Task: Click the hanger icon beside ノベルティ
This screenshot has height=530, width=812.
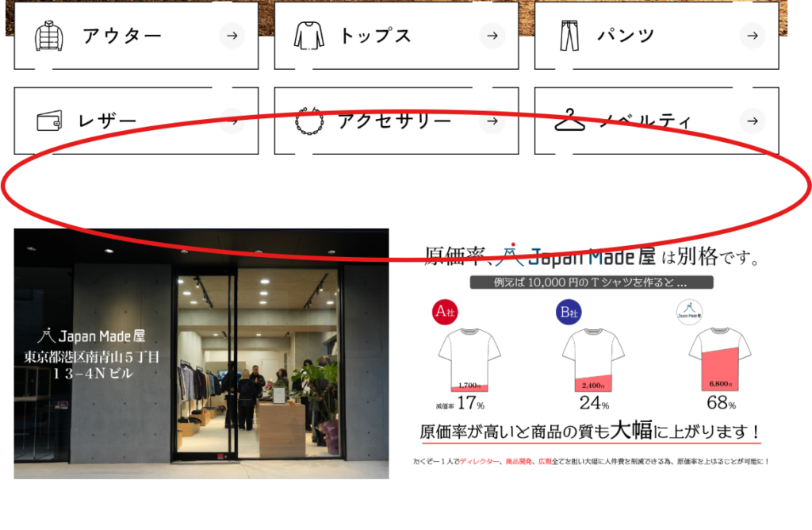Action: pos(569,121)
